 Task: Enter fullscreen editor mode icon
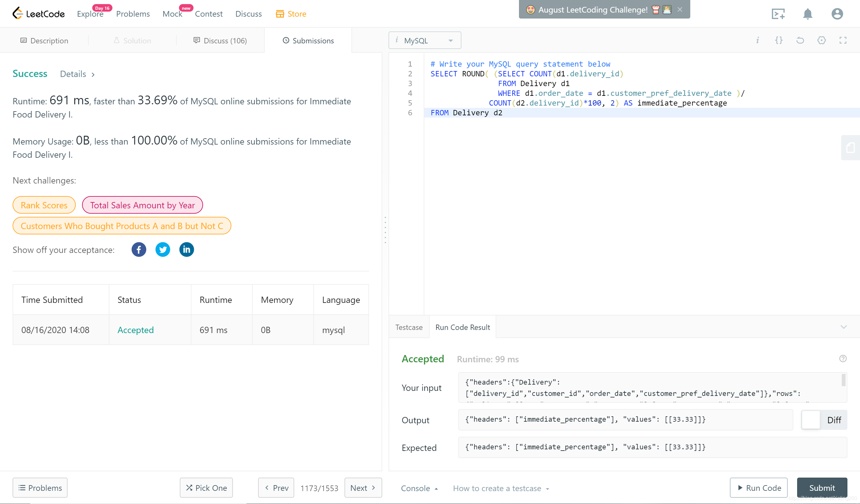tap(843, 40)
